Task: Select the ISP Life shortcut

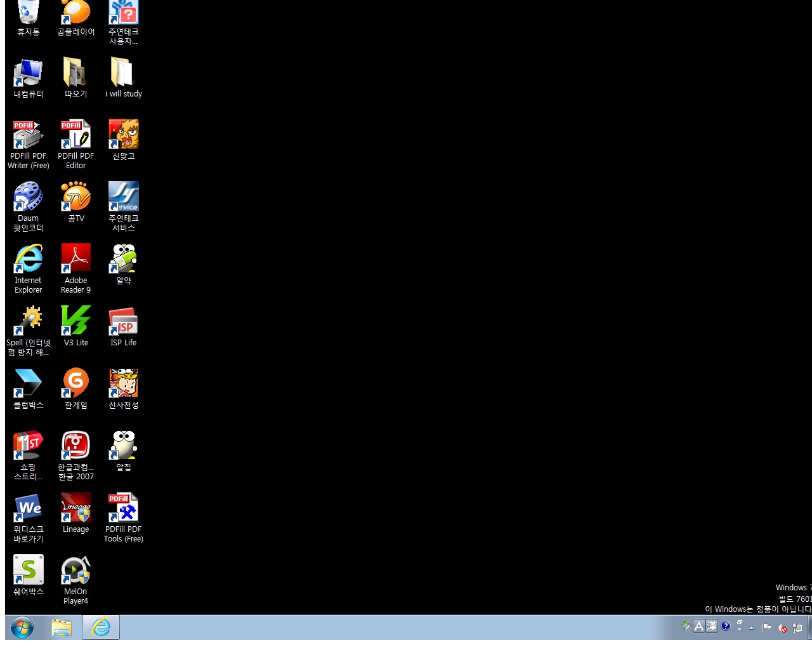Action: (x=123, y=326)
